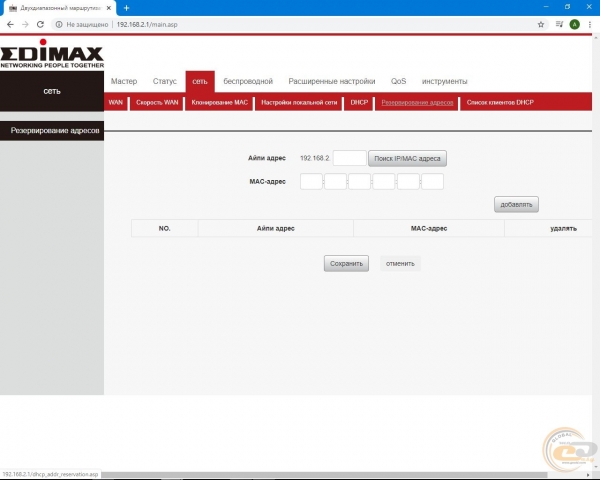Open the QoS tab
The height and width of the screenshot is (480, 600).
(x=398, y=81)
